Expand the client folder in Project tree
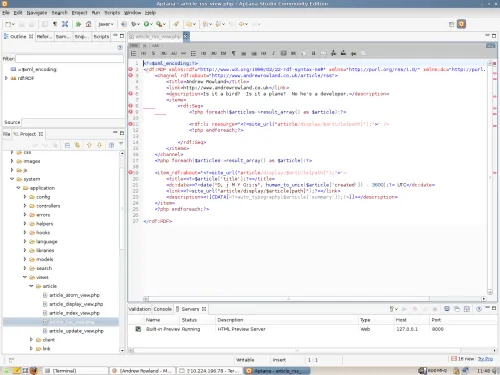 coord(31,339)
